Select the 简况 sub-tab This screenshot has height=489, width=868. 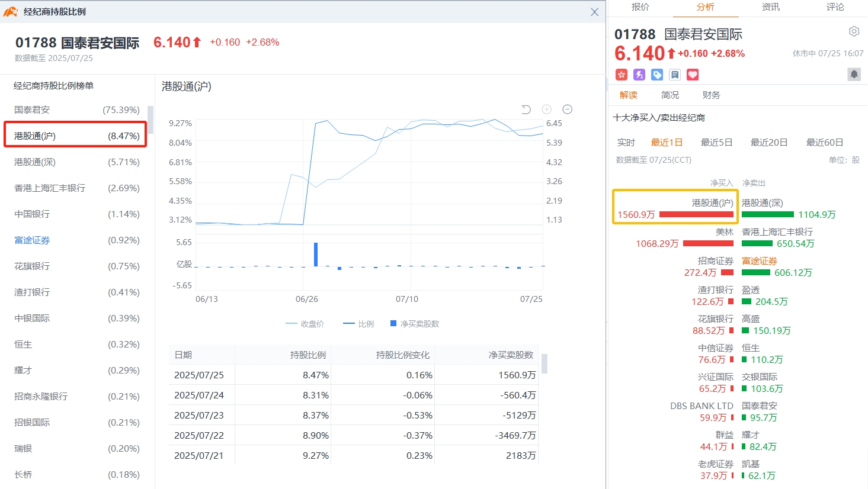click(x=670, y=95)
